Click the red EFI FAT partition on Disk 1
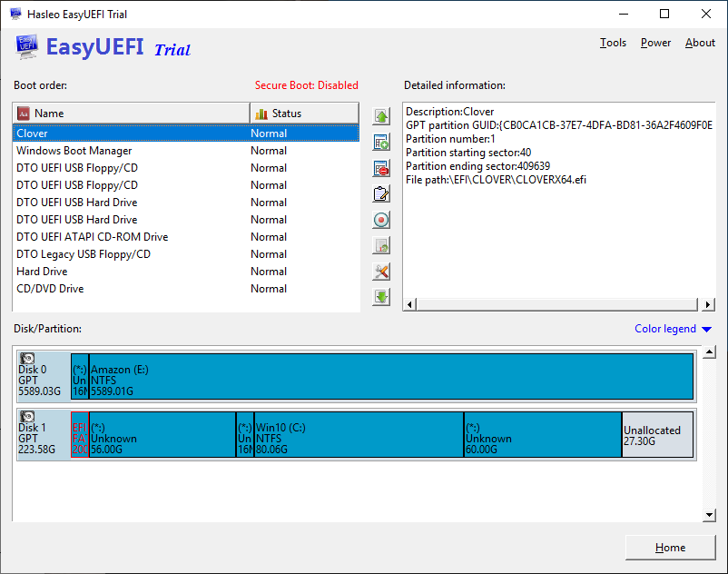The width and height of the screenshot is (728, 574). point(80,434)
